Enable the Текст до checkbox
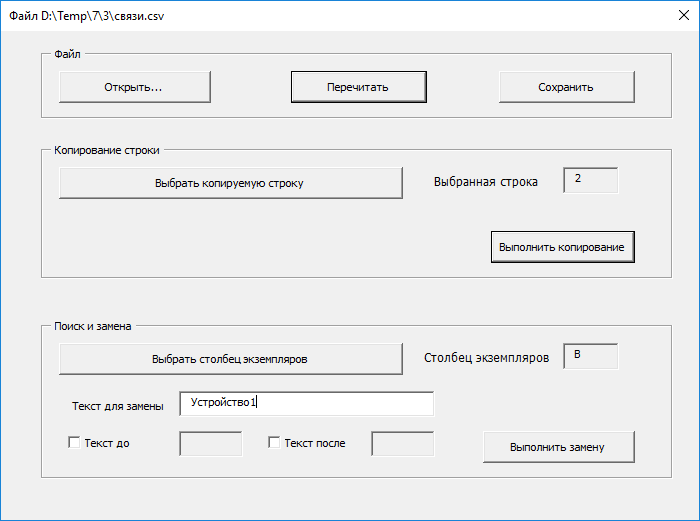The image size is (700, 521). point(74,442)
